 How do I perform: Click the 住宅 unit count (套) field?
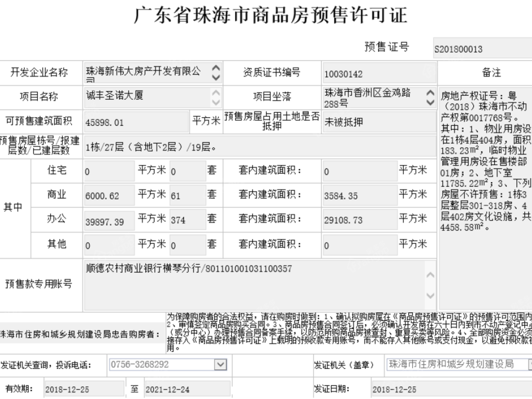tap(188, 172)
